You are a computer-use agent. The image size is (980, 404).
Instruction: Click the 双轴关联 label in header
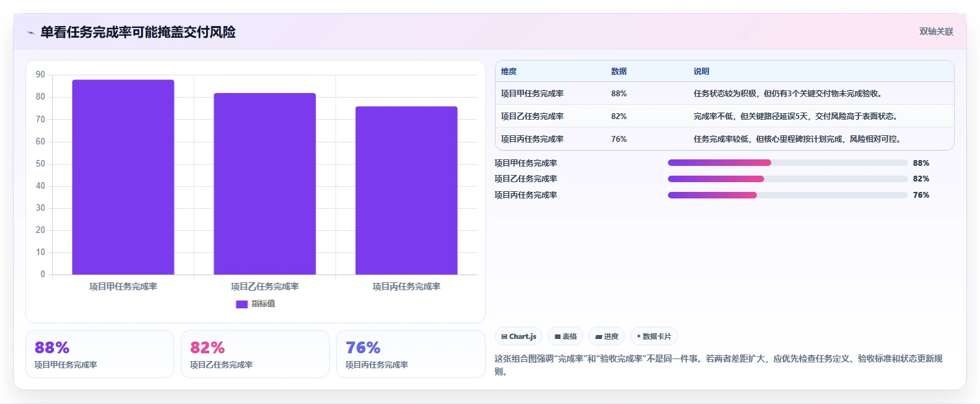pos(936,31)
